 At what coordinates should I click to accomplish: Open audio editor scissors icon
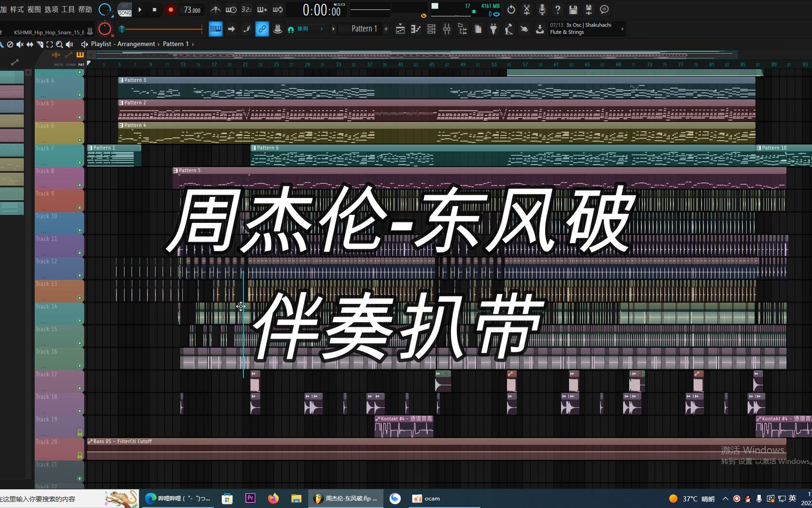point(527,9)
